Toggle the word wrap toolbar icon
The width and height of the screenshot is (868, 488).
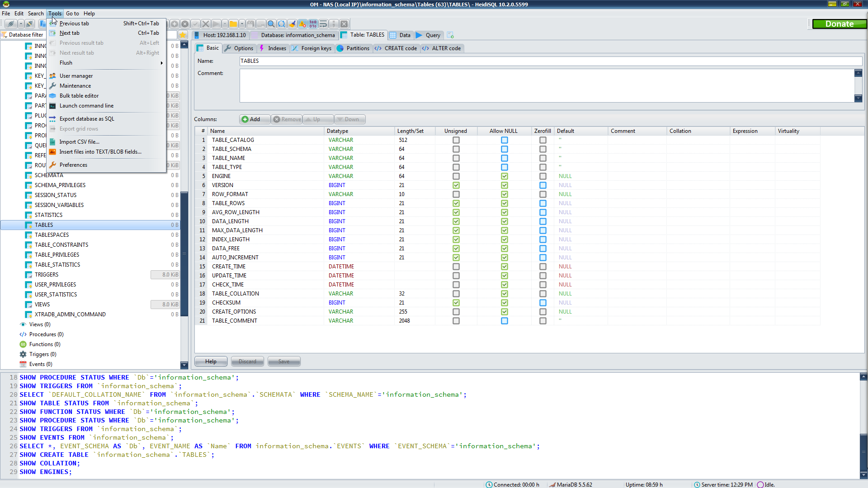tap(323, 24)
